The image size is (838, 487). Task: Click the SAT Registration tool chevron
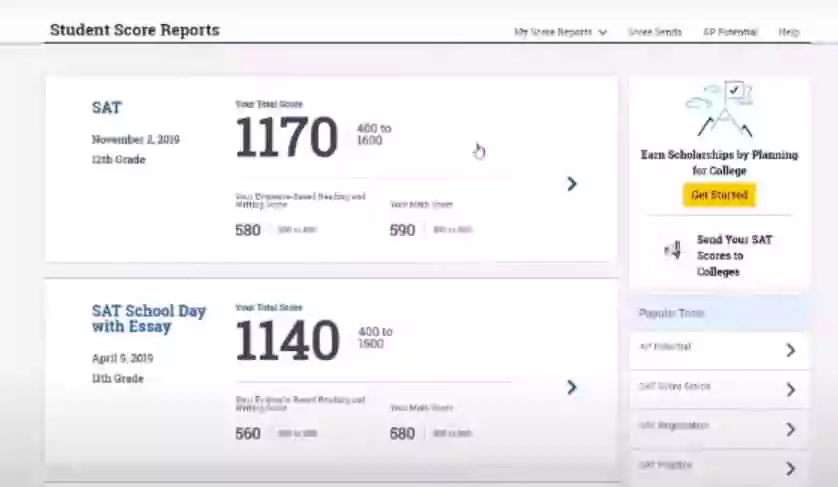(790, 429)
